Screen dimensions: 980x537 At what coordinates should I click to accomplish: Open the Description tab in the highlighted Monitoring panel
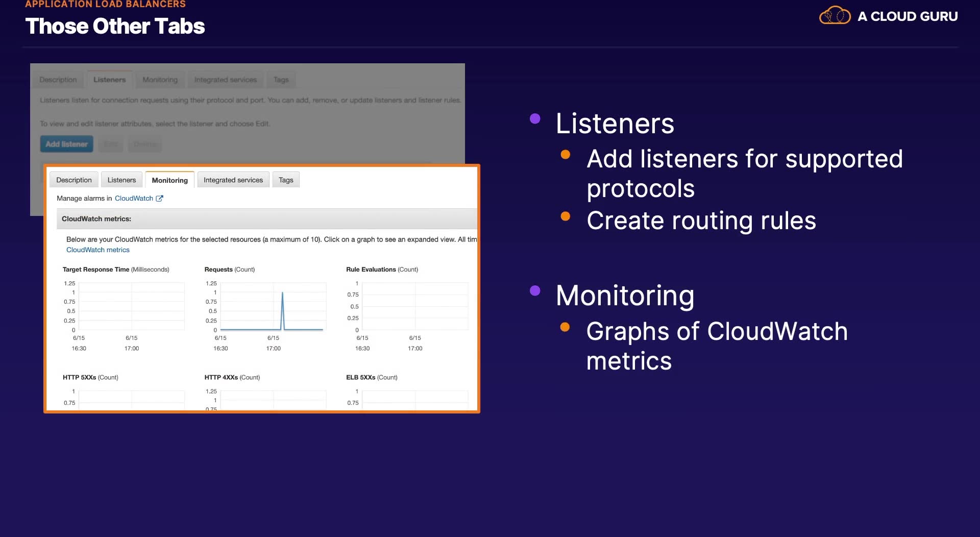click(x=74, y=180)
